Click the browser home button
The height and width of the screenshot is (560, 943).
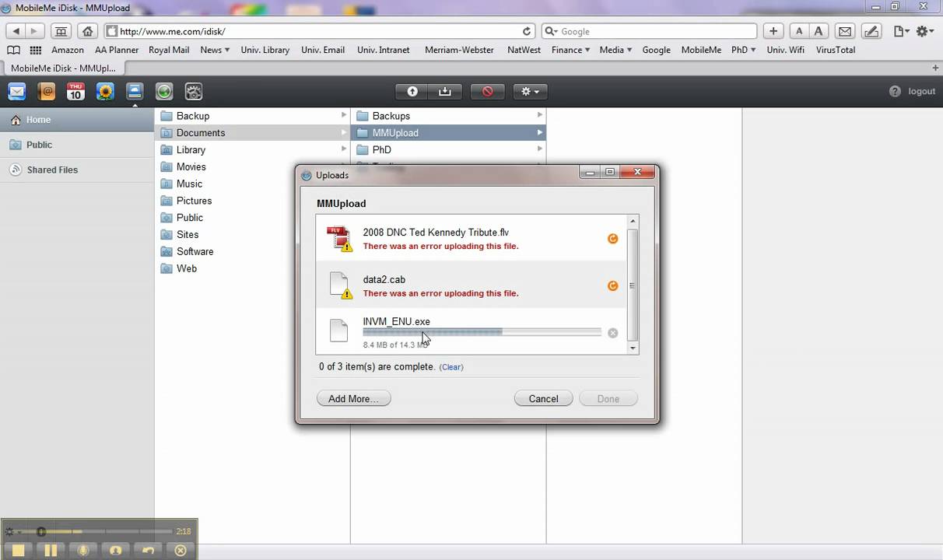tap(88, 31)
